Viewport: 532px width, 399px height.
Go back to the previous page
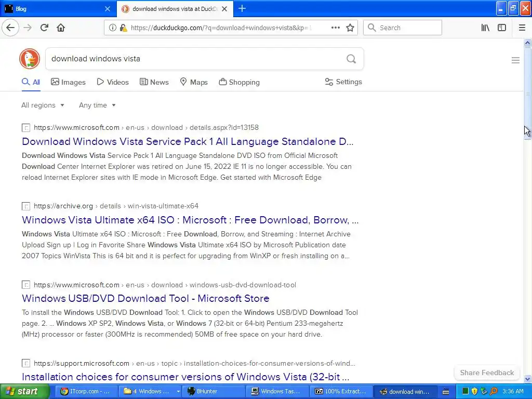tap(10, 28)
